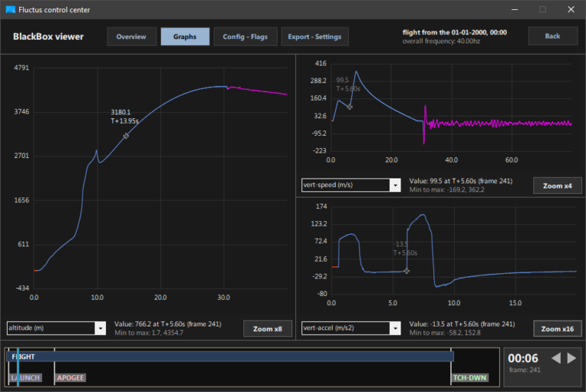586x392 pixels.
Task: Click the FLIGHT bar in the timeline
Action: [229, 356]
